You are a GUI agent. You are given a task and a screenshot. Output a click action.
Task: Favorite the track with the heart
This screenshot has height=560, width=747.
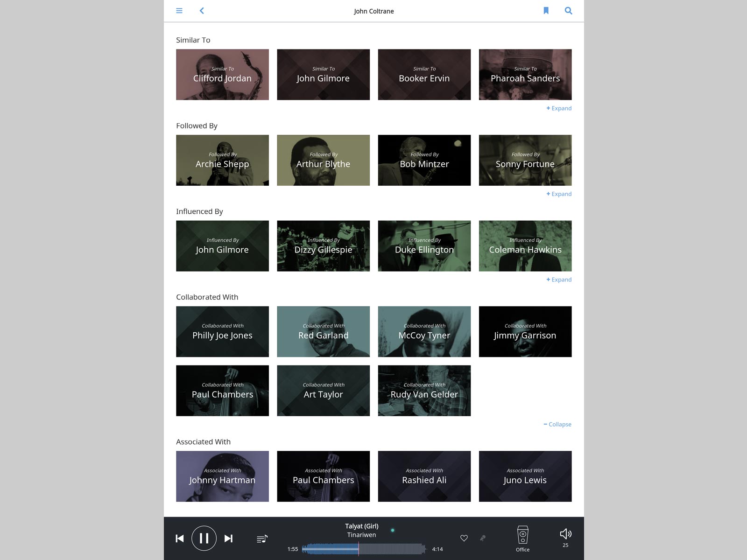[464, 538]
